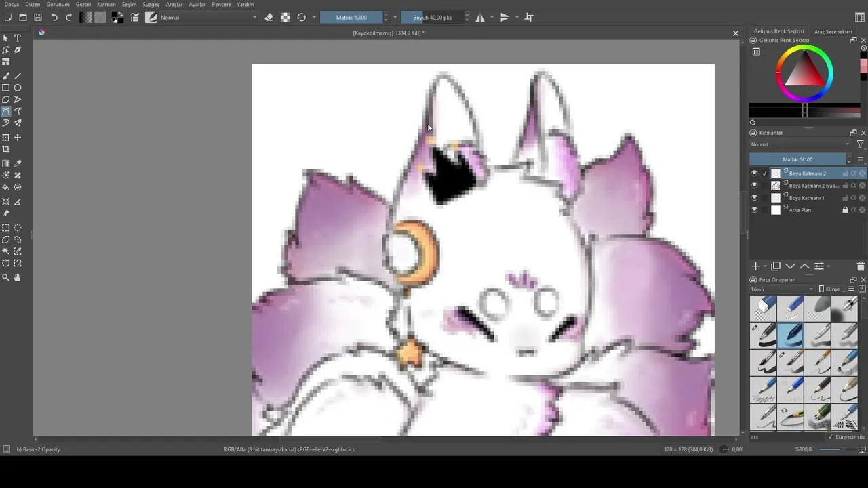Select the Rectangular Selection tool
The image size is (868, 488).
pos(6,228)
